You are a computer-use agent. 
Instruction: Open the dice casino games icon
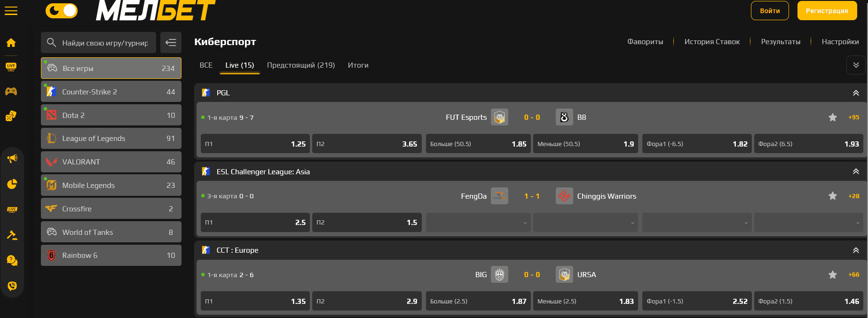coord(11,116)
